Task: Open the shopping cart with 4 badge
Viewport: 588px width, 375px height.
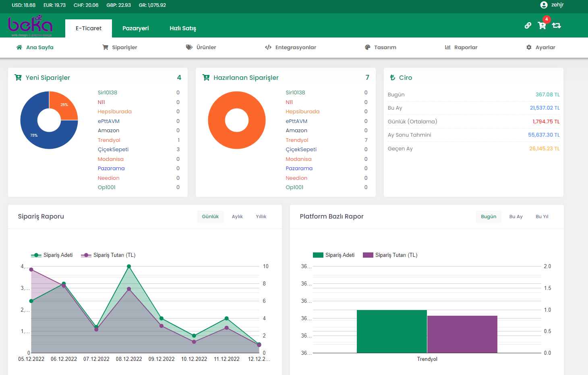Action: coord(542,25)
